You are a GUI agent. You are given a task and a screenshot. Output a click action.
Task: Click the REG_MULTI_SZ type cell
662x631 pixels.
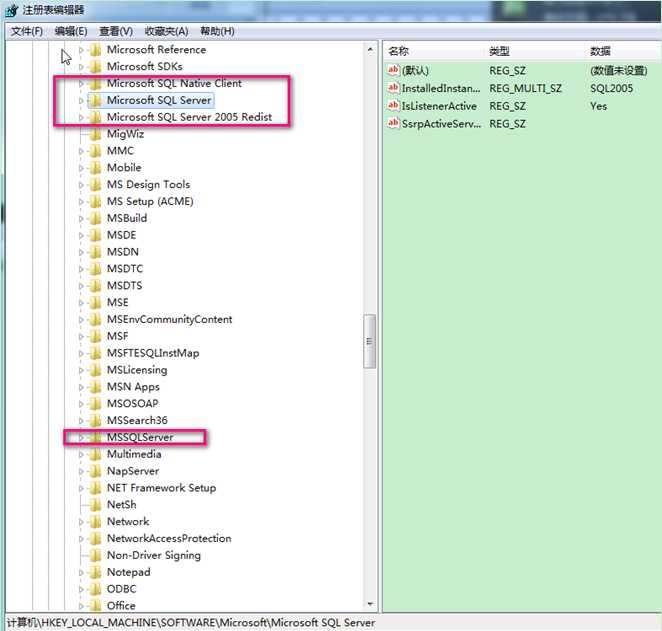[x=525, y=88]
